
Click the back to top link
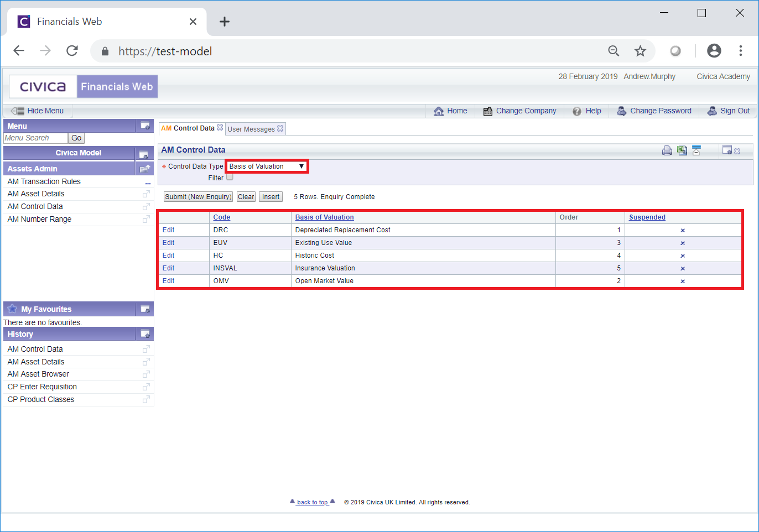[x=313, y=502]
